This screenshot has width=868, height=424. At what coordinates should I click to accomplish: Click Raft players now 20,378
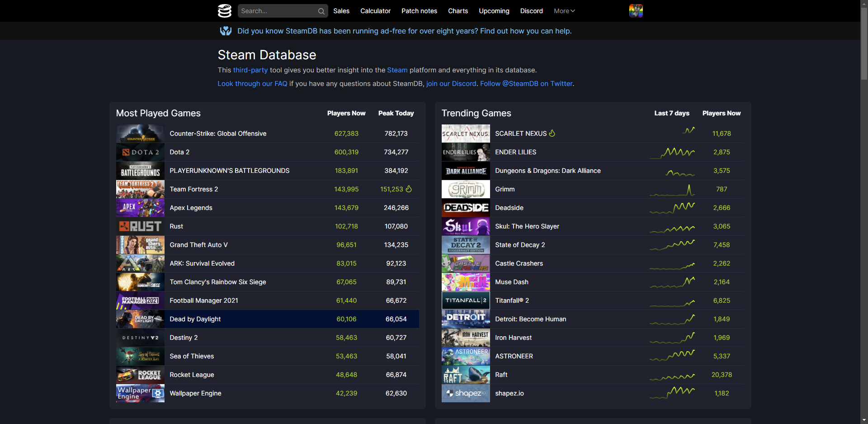pos(722,375)
